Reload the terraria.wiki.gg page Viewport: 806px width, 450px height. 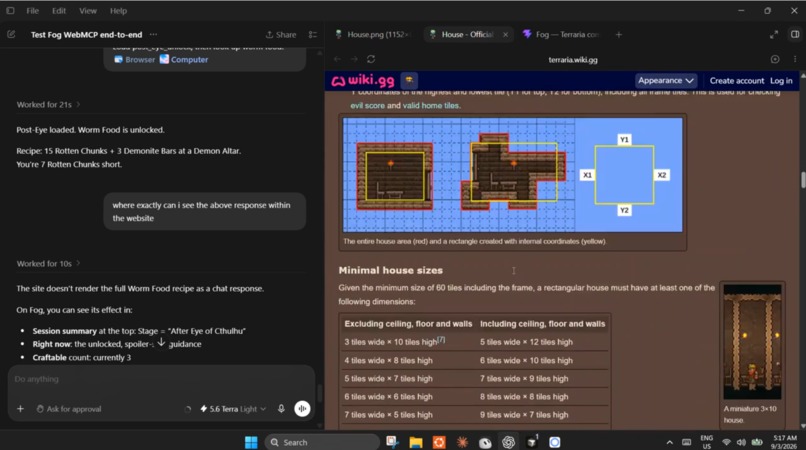(371, 59)
